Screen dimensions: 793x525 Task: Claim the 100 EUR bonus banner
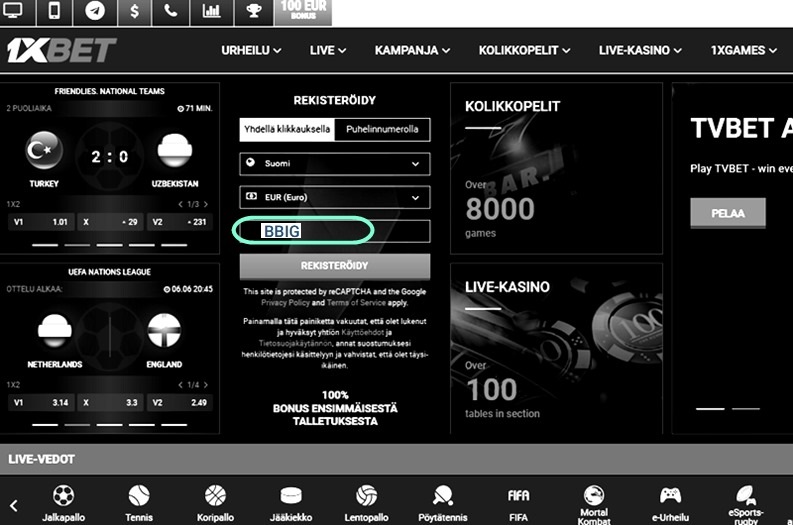coord(303,11)
